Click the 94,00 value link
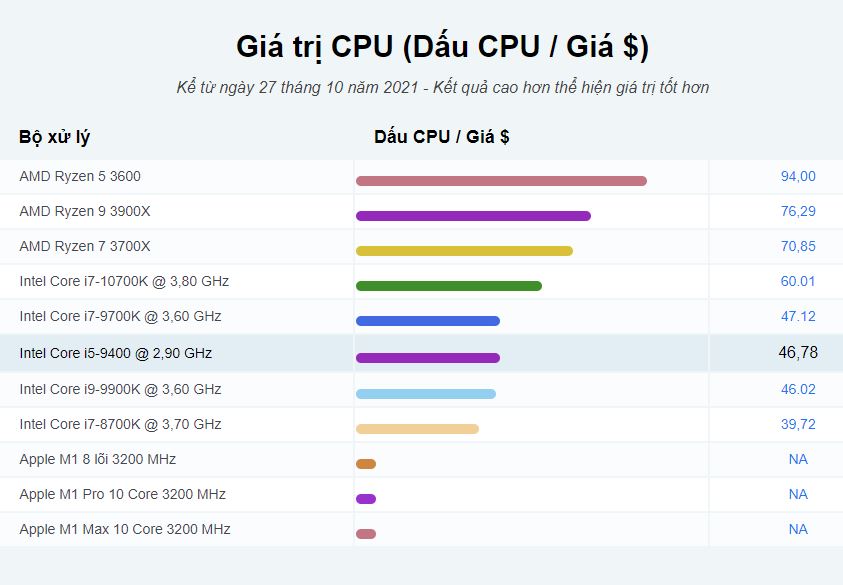The height and width of the screenshot is (585, 843). (798, 176)
